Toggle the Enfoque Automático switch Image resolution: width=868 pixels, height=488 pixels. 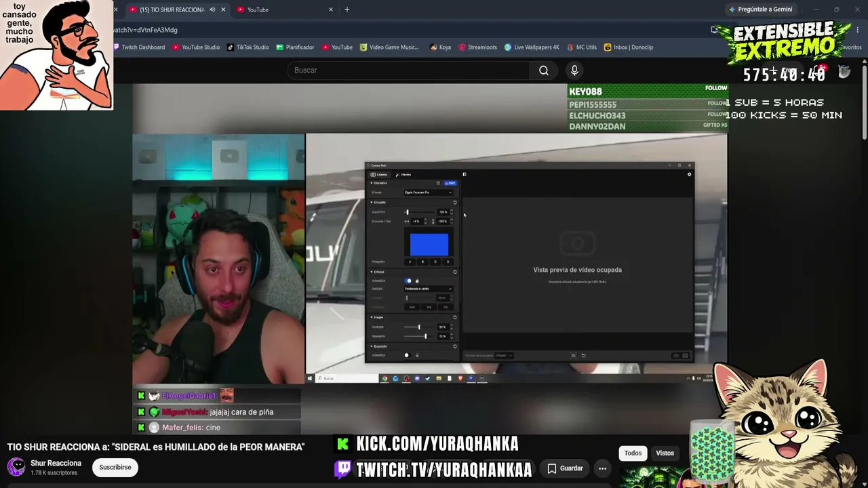point(408,281)
